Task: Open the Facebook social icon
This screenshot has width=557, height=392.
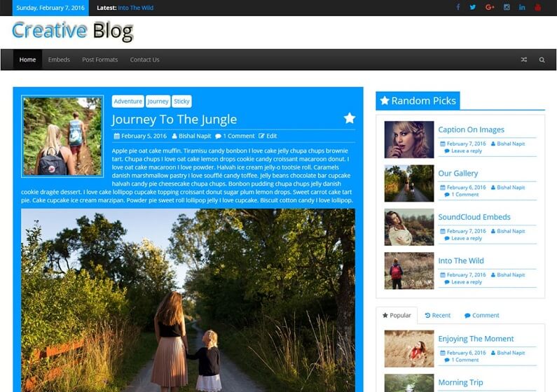Action: [x=458, y=7]
